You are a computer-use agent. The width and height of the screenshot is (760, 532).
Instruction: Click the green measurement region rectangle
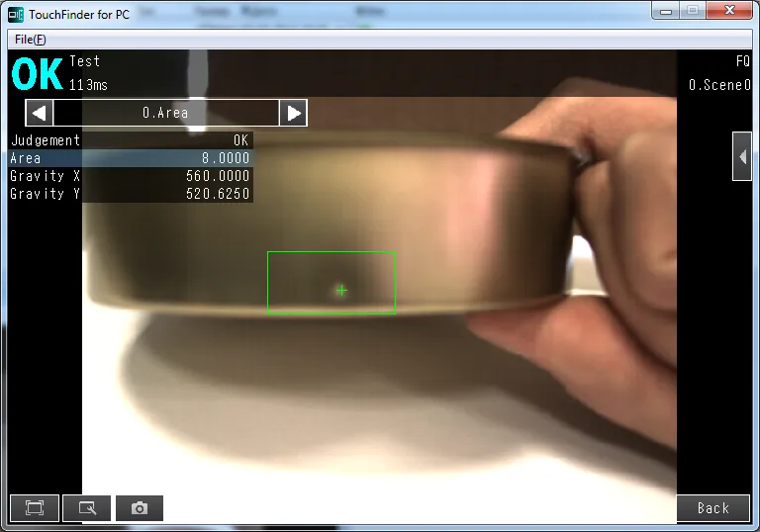click(x=332, y=253)
